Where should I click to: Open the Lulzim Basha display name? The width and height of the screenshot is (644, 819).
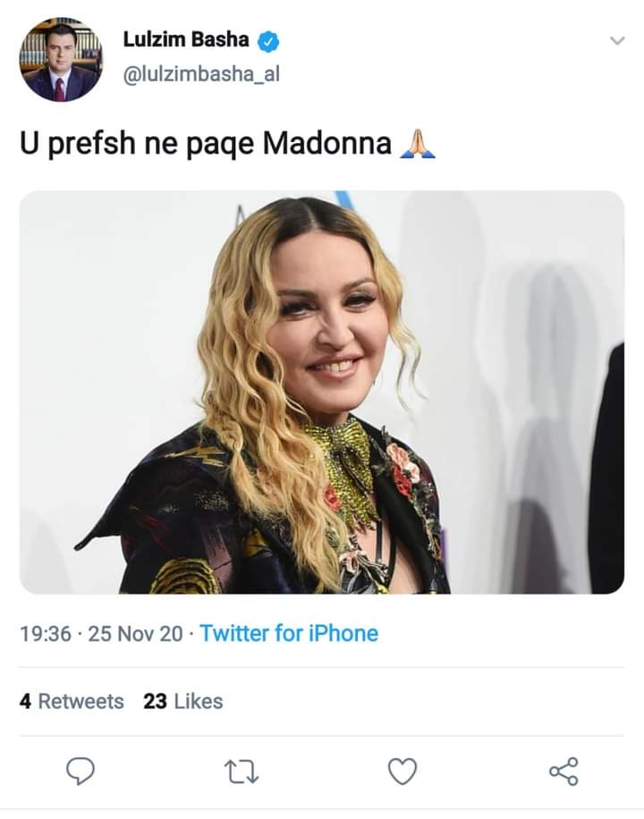coord(186,40)
